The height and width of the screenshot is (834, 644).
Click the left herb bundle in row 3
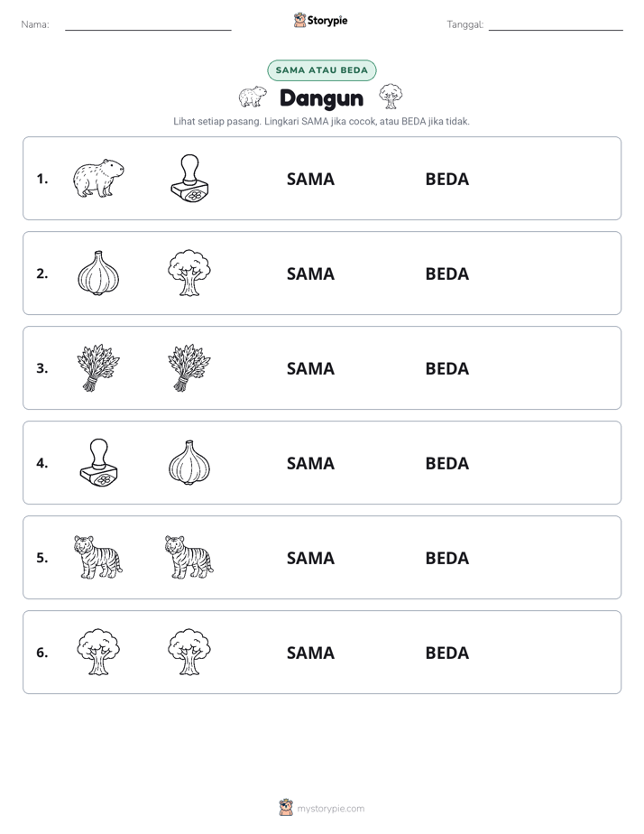tap(98, 367)
